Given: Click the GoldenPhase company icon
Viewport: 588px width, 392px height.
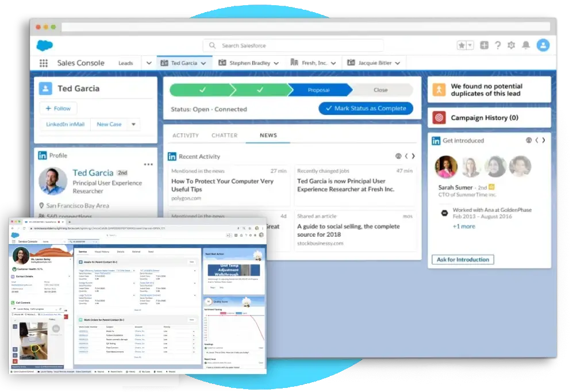Looking at the screenshot, I should coord(444,213).
